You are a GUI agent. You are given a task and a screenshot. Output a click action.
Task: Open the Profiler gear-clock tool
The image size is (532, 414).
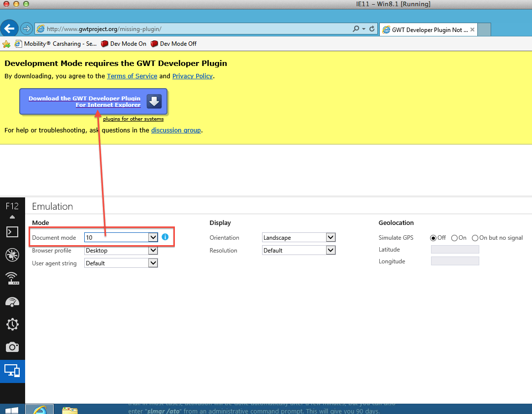[x=12, y=324]
